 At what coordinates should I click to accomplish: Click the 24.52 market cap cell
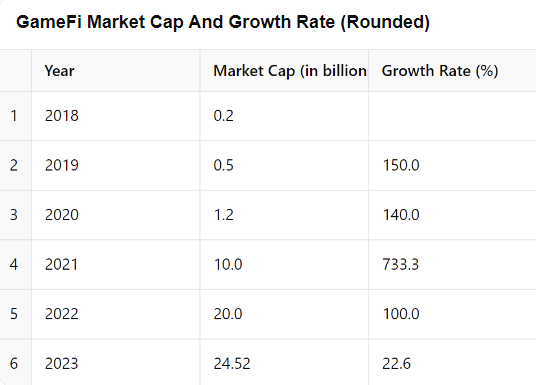284,362
